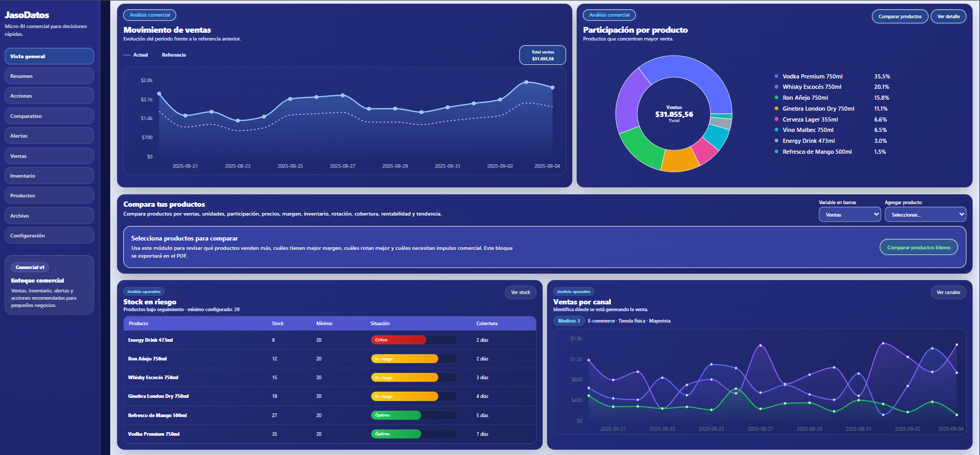Image resolution: width=980 pixels, height=455 pixels.
Task: Click the Stock column header
Action: click(278, 324)
